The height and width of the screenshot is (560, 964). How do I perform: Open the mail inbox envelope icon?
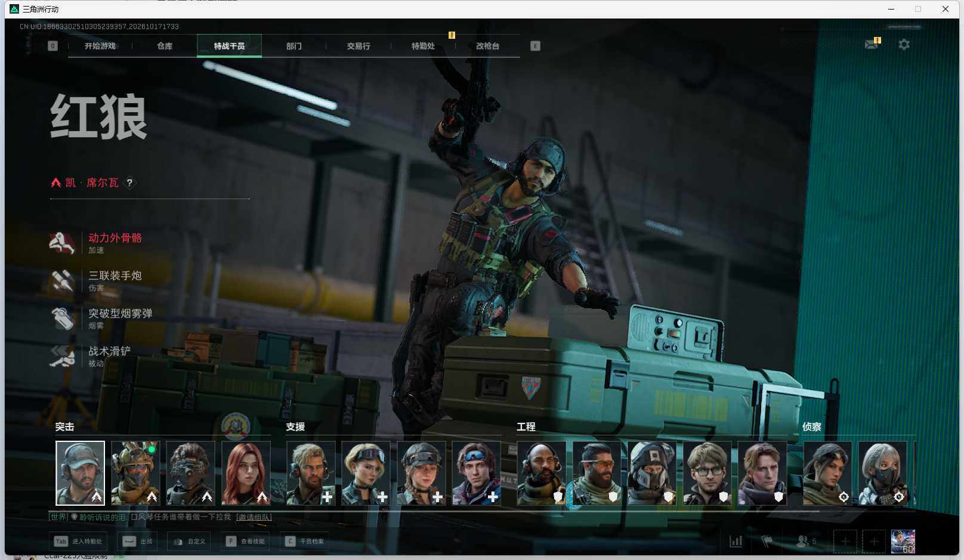tap(872, 44)
